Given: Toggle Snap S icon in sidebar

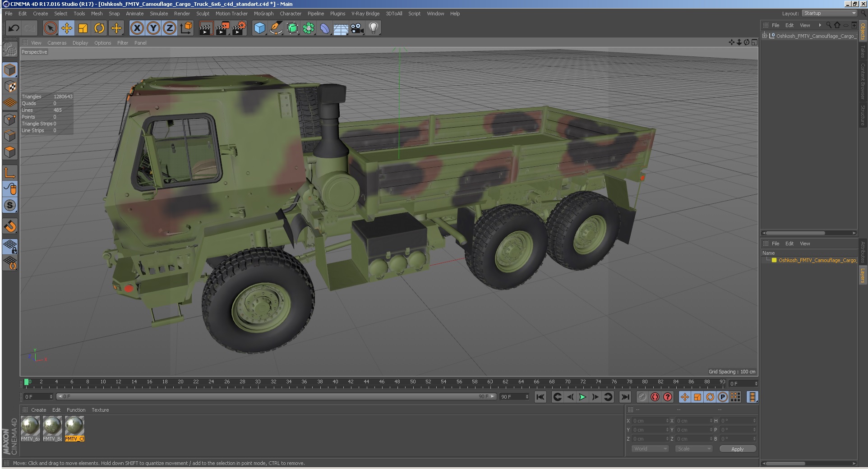Looking at the screenshot, I should [10, 205].
